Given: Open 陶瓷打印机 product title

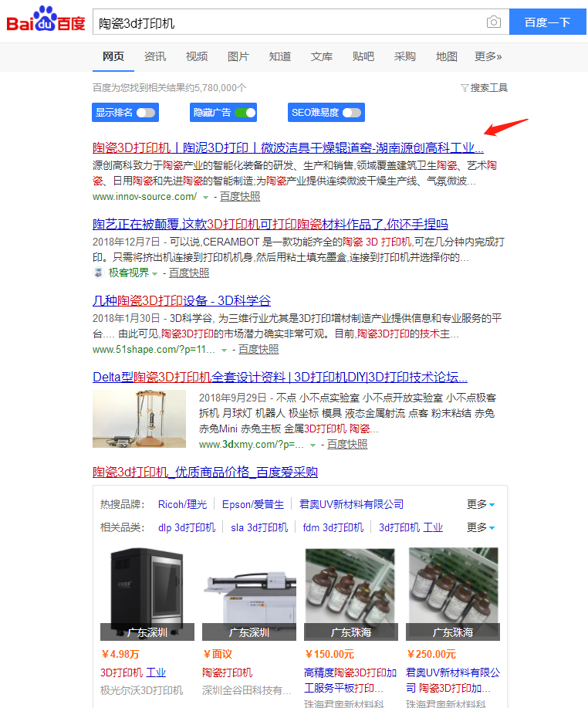Looking at the screenshot, I should pyautogui.click(x=228, y=672).
